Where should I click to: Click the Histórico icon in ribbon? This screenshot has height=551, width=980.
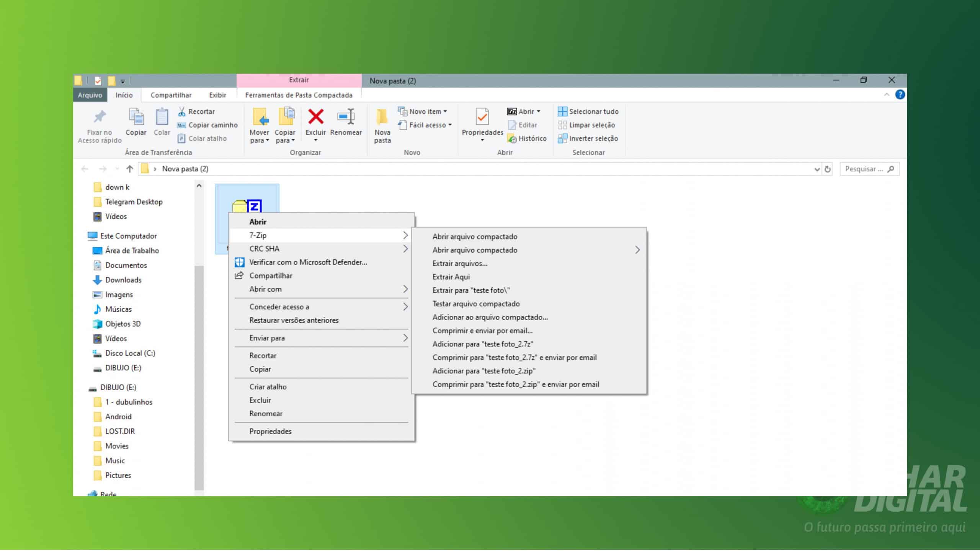tap(512, 139)
